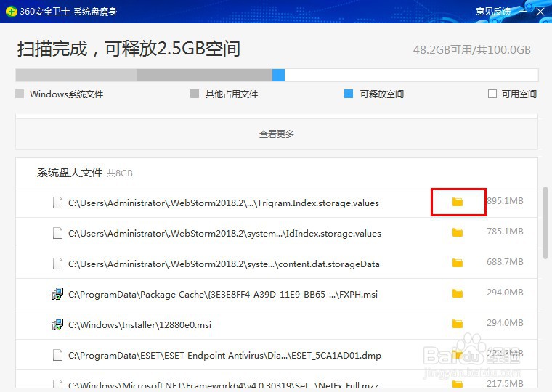
Task: Select the ESET_5CA1AD01.dmp path
Action: (x=224, y=356)
